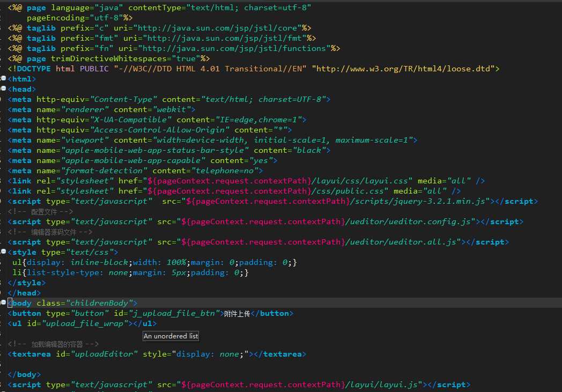This screenshot has width=562, height=392.
Task: Click the '编辑器源码文件' comment line
Action: tap(50, 232)
